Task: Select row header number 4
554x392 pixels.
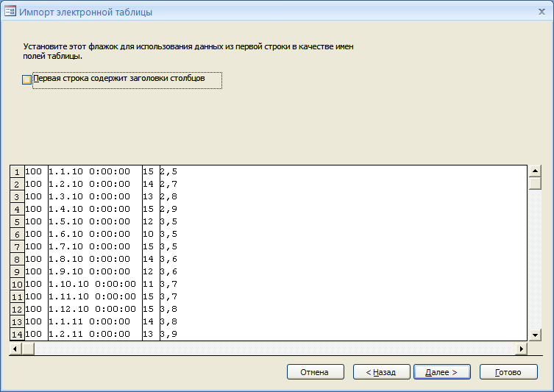Action: coord(17,209)
